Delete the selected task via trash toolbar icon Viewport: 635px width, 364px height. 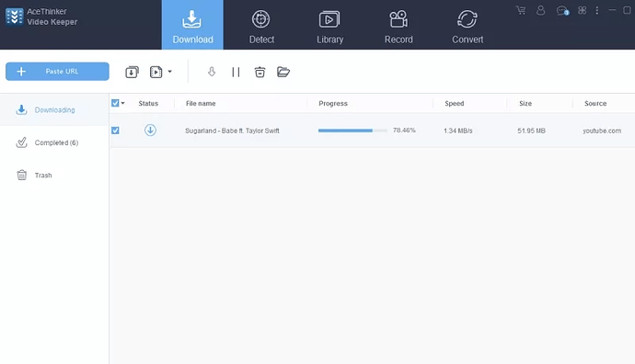[260, 72]
